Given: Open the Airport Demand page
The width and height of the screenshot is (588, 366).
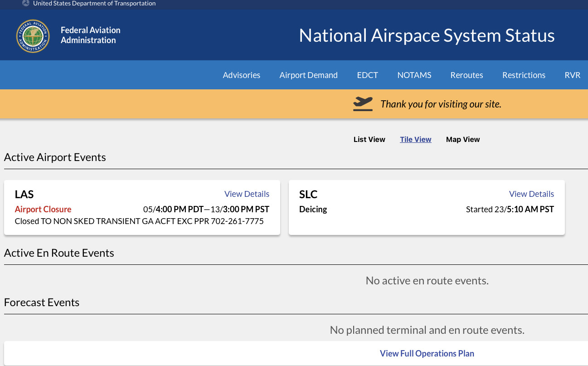Looking at the screenshot, I should pos(308,75).
